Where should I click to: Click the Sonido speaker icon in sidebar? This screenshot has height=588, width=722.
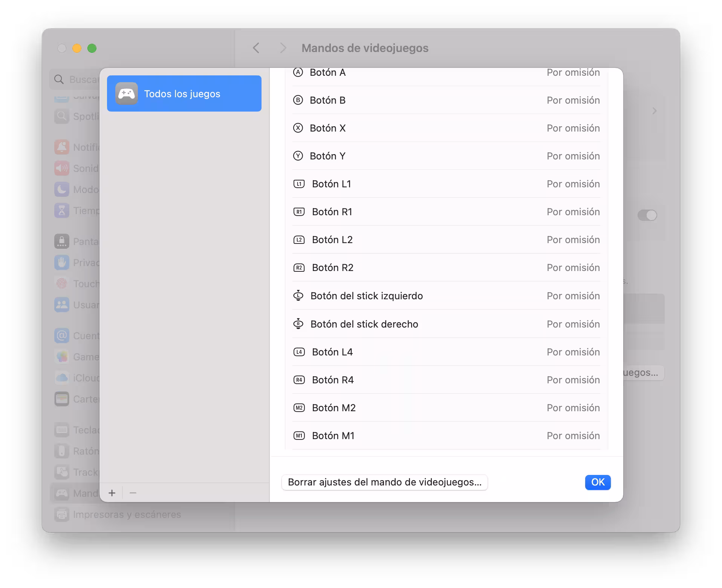click(62, 168)
